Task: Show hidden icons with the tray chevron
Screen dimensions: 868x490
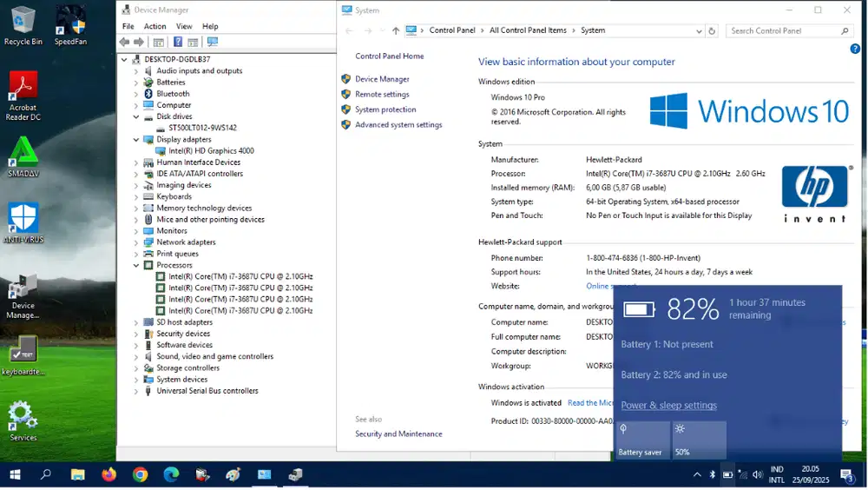Action: (x=697, y=475)
